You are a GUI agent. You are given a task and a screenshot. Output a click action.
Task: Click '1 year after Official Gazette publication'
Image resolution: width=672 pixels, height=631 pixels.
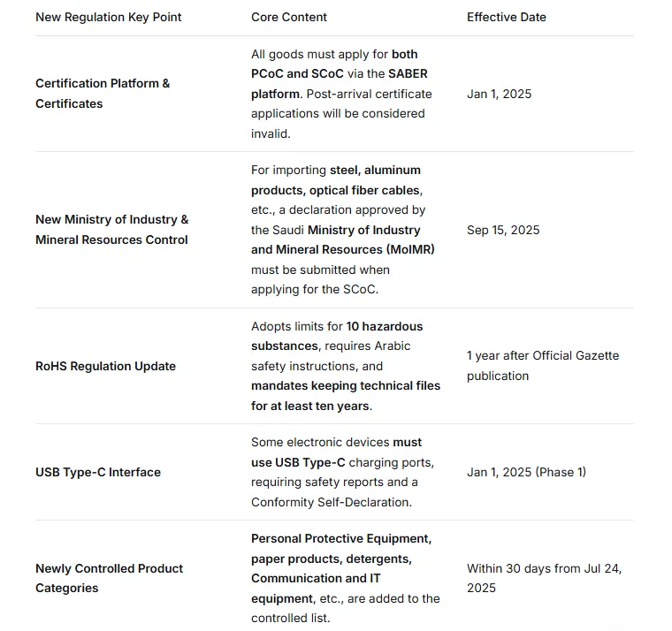click(x=543, y=365)
